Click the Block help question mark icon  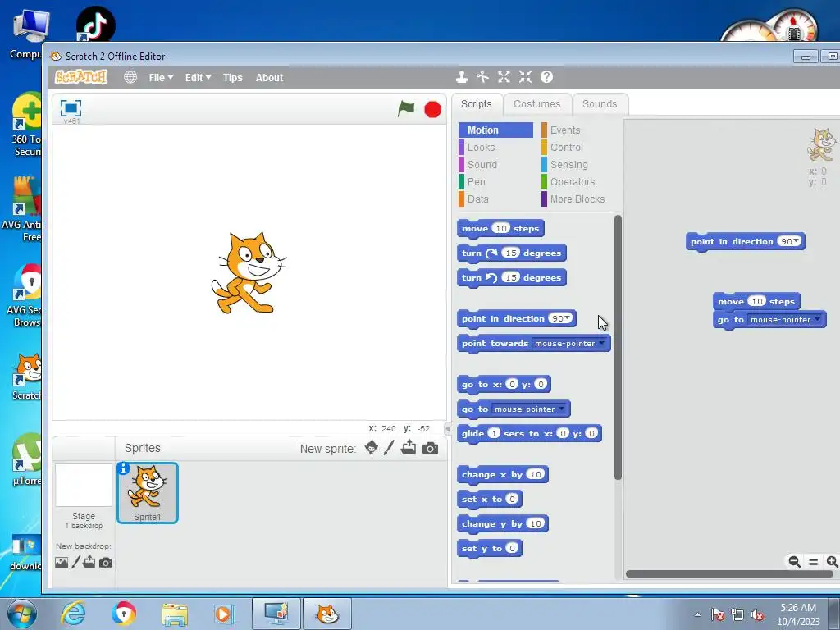coord(546,77)
